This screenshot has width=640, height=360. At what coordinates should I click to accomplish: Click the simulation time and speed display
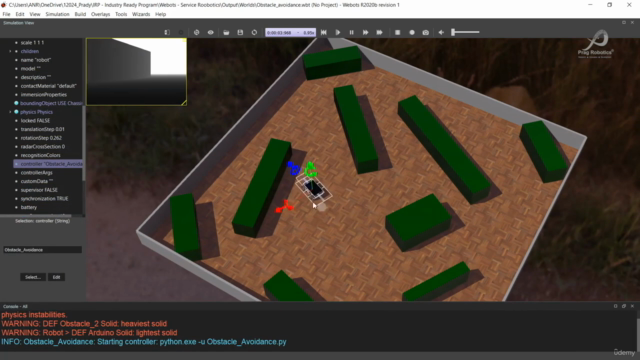tap(290, 32)
